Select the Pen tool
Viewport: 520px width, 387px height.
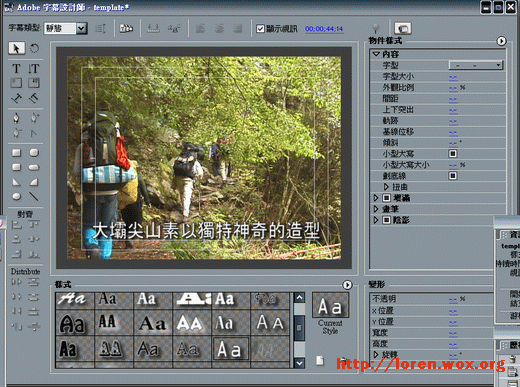16,118
